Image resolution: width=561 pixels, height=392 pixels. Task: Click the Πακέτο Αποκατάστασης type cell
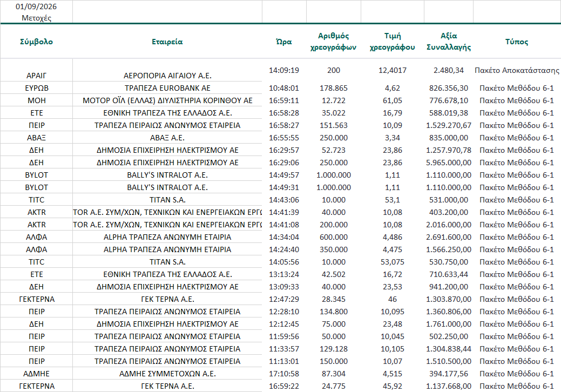pyautogui.click(x=517, y=70)
